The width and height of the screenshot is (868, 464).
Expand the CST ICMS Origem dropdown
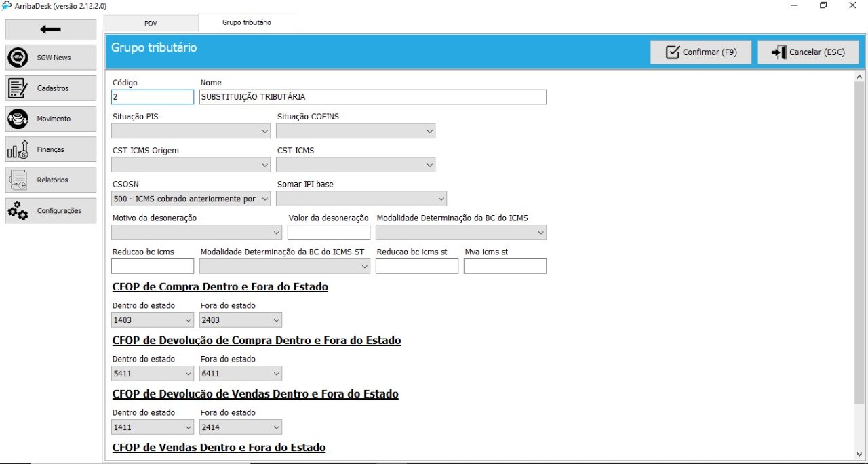[x=264, y=165]
